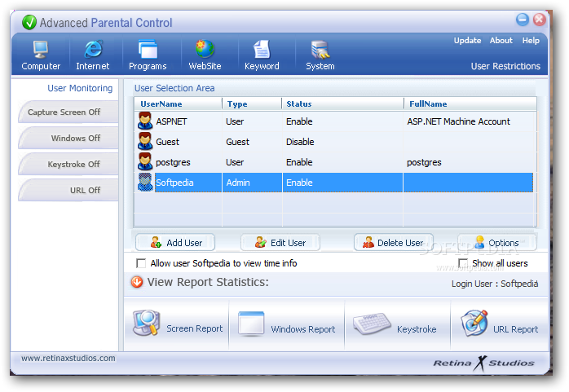
Task: Open the Windows Report text link
Action: click(x=303, y=329)
